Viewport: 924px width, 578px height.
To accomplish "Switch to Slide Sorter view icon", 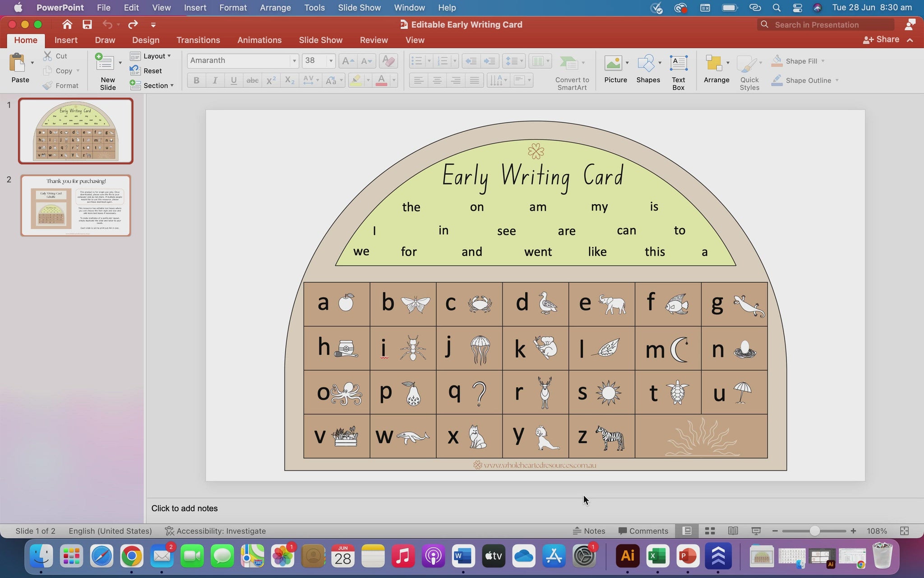I will (x=710, y=531).
